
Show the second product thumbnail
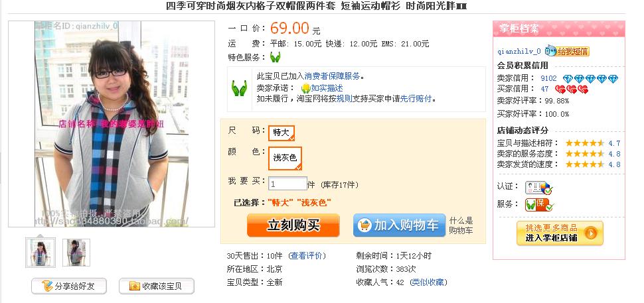coord(76,253)
